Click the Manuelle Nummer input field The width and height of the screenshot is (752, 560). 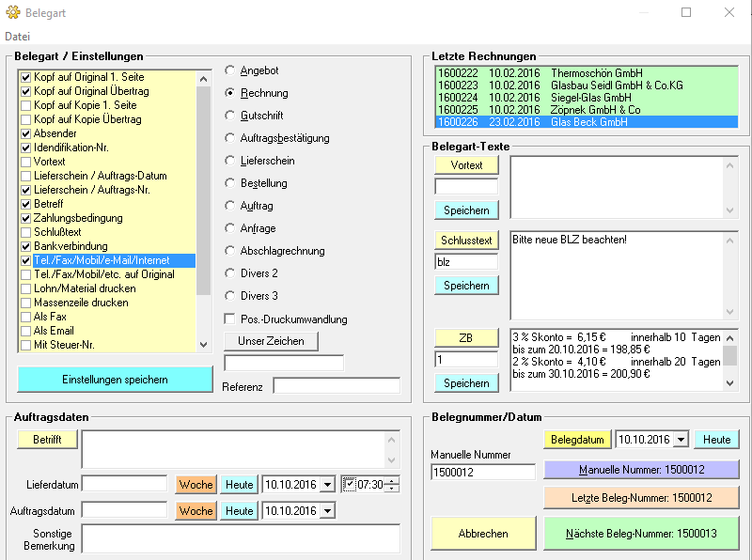pos(483,472)
